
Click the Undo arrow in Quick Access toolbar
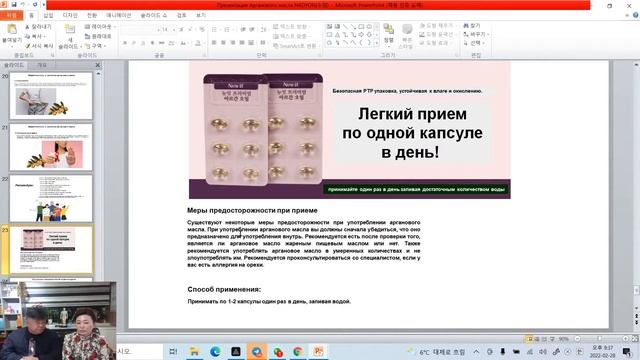pos(23,4)
